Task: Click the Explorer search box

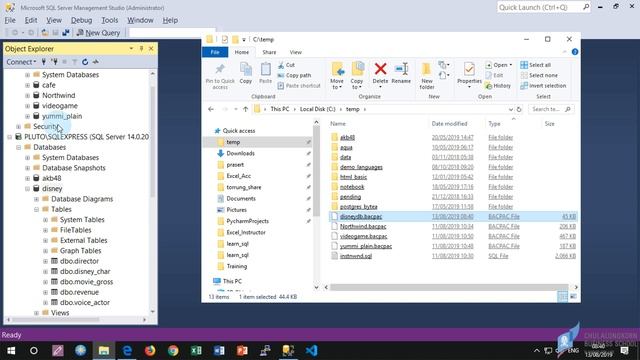Action: pos(551,109)
